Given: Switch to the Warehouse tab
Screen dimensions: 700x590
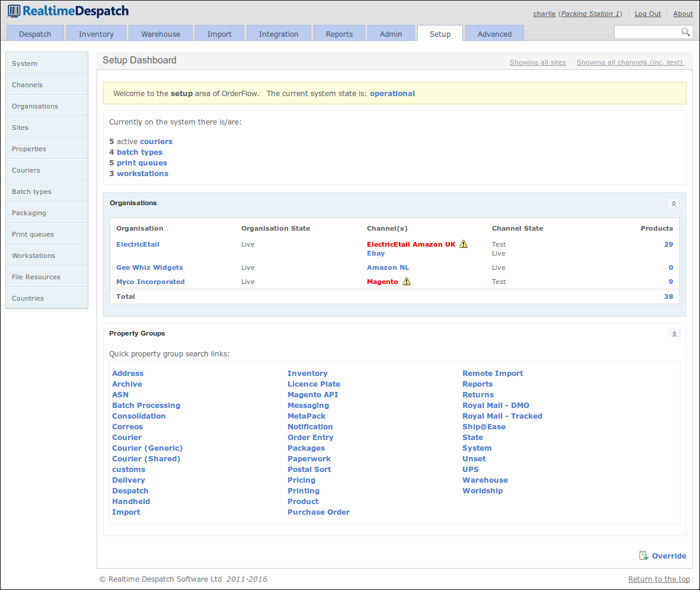Looking at the screenshot, I should (161, 33).
